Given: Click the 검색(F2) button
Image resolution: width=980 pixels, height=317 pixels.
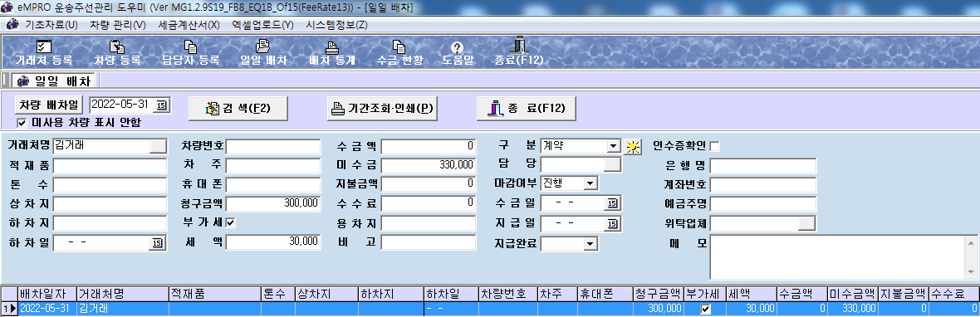Looking at the screenshot, I should coord(238,108).
